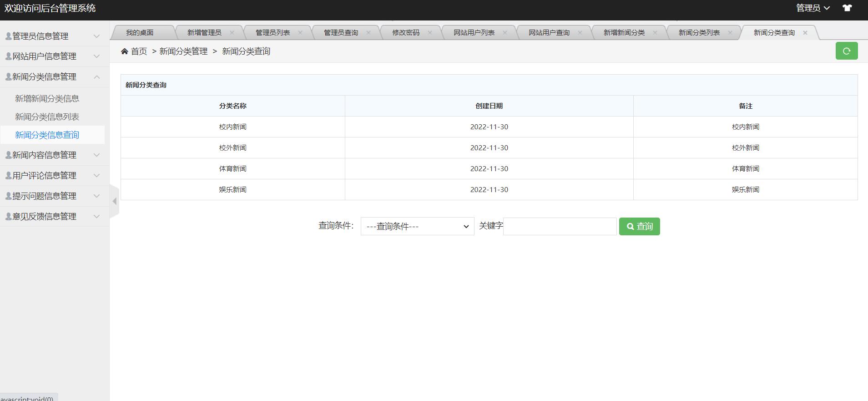
Task: Click the 新闻内容信息管理 user icon
Action: coord(8,155)
